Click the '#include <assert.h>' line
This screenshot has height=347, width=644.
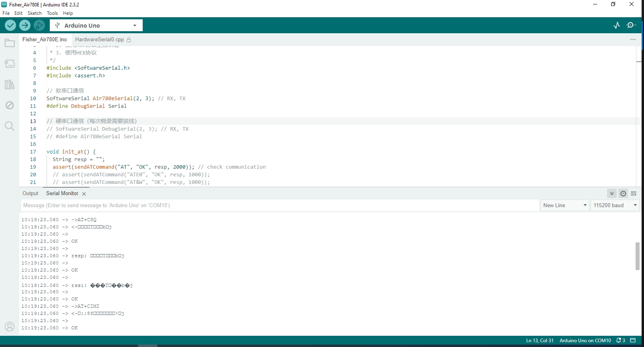point(76,76)
